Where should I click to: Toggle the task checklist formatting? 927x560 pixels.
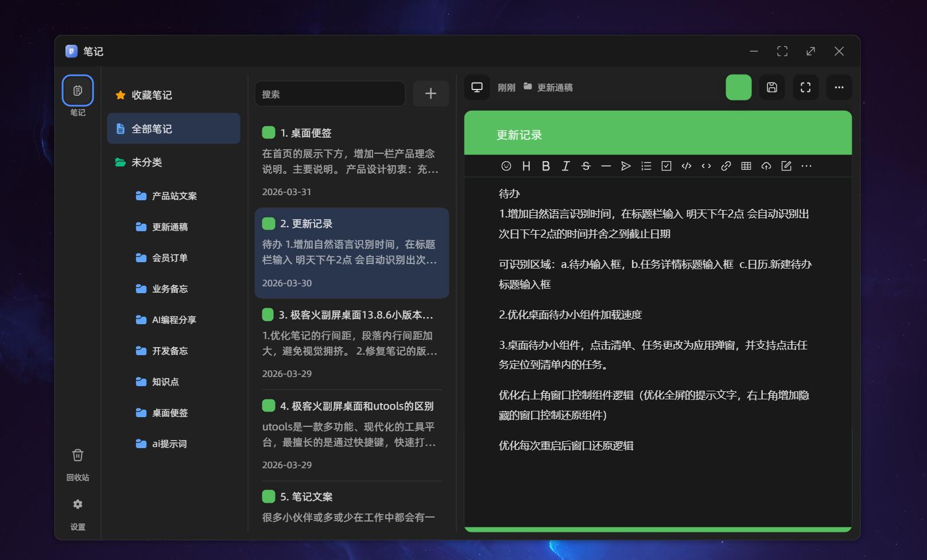click(x=666, y=166)
